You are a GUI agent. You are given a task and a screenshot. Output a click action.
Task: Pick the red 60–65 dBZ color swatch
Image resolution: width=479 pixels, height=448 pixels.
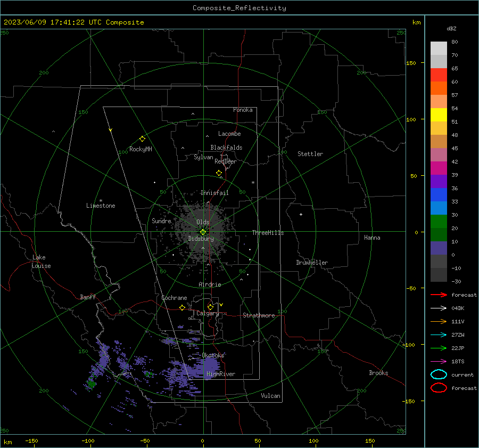click(439, 75)
